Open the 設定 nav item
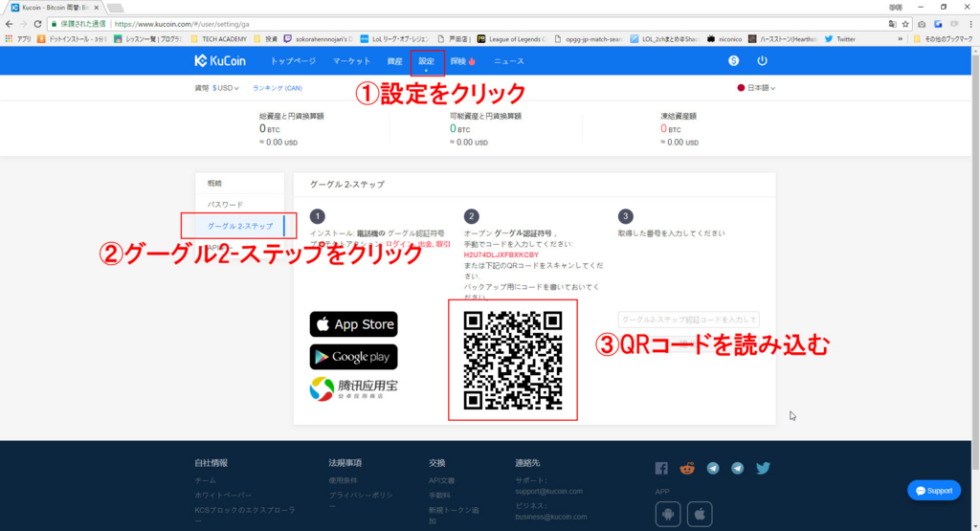 (427, 61)
